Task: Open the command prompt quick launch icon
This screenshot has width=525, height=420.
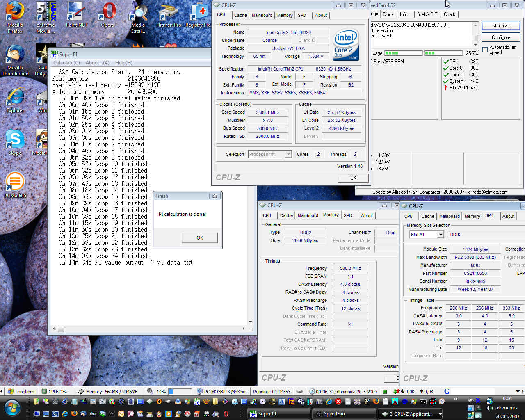Action: pyautogui.click(x=423, y=402)
